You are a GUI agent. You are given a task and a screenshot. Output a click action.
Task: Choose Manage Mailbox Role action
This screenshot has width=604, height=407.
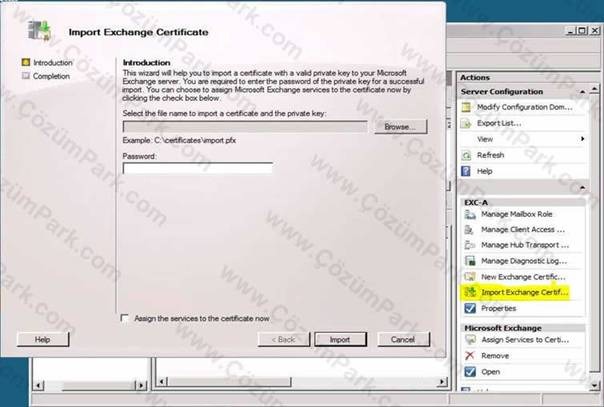517,214
